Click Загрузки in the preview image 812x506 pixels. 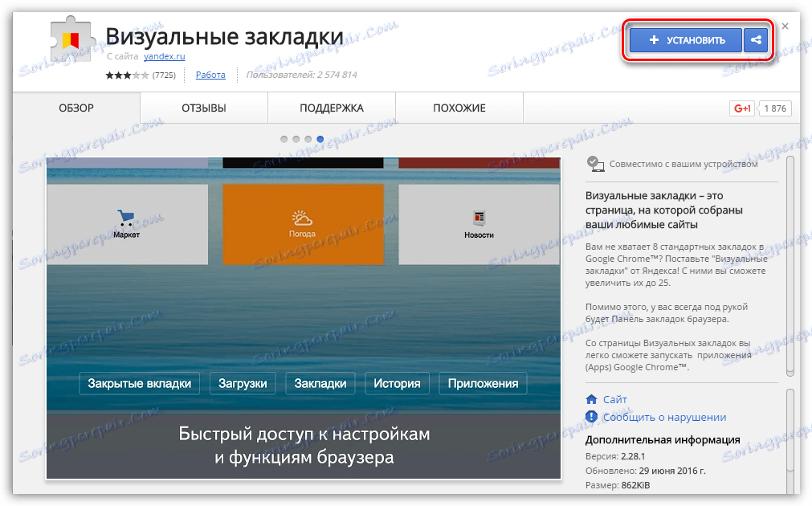pyautogui.click(x=243, y=383)
